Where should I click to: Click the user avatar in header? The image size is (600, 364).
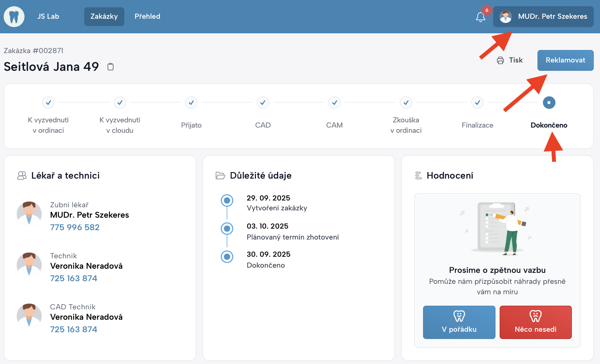(x=506, y=17)
